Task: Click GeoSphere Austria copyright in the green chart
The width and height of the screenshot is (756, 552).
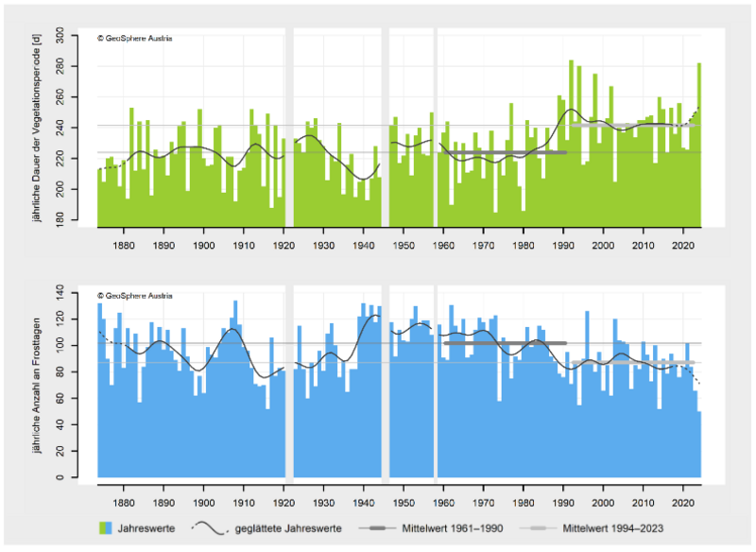Action: click(x=135, y=39)
